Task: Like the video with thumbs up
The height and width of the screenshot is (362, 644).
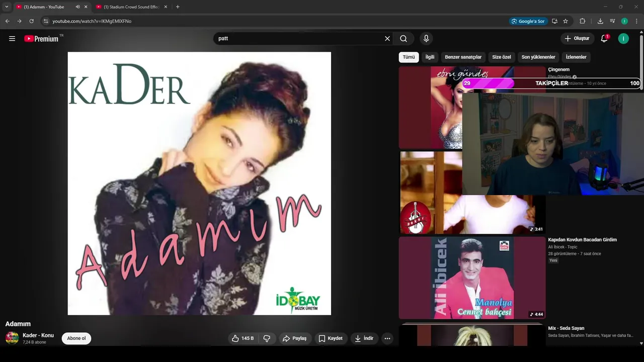Action: pyautogui.click(x=243, y=338)
